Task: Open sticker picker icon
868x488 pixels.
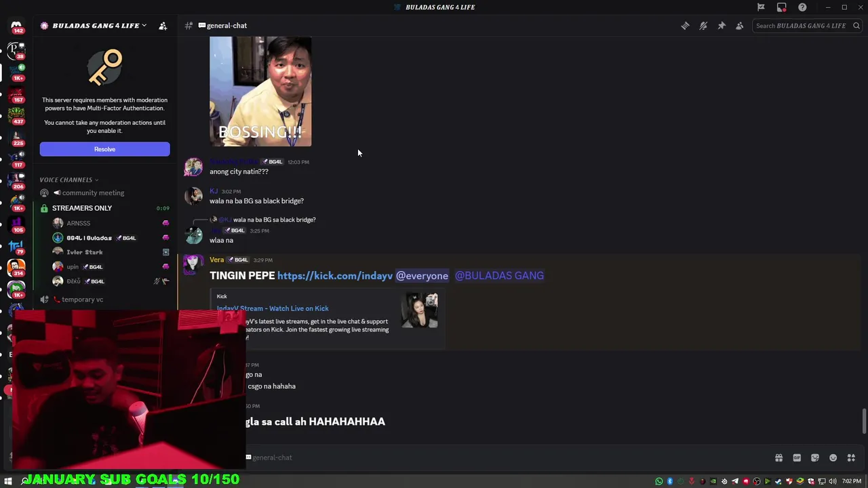Action: (815, 457)
